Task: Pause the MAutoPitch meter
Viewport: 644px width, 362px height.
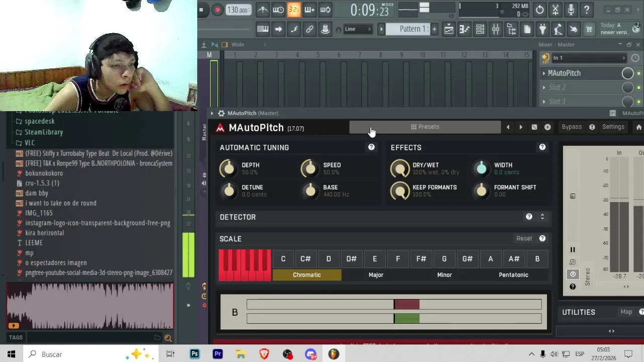Action: 573,250
